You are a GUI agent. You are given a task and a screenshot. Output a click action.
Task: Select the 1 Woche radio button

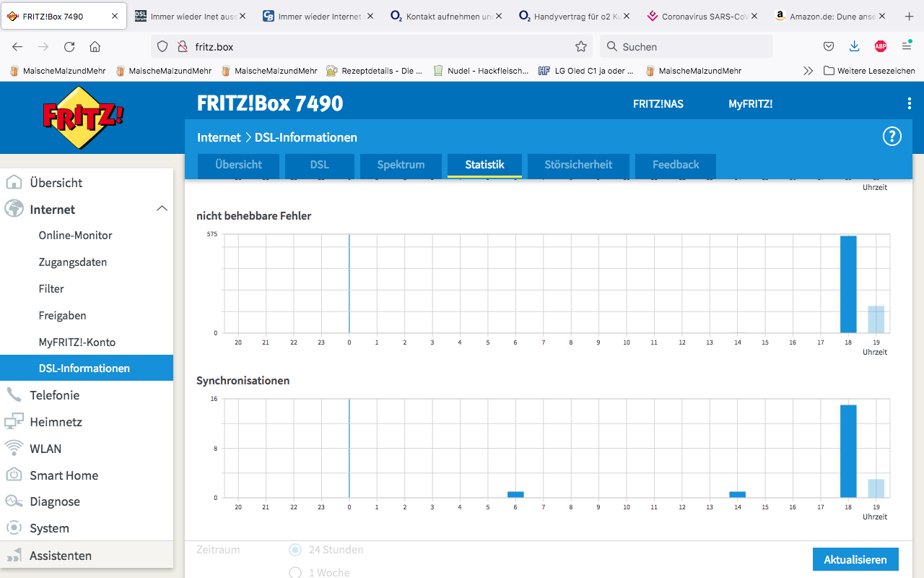(x=295, y=572)
